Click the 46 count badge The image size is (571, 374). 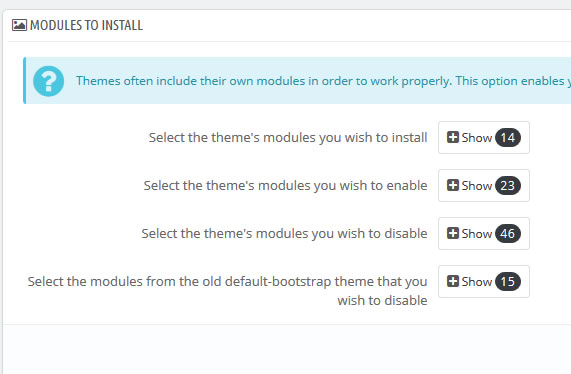tap(508, 233)
